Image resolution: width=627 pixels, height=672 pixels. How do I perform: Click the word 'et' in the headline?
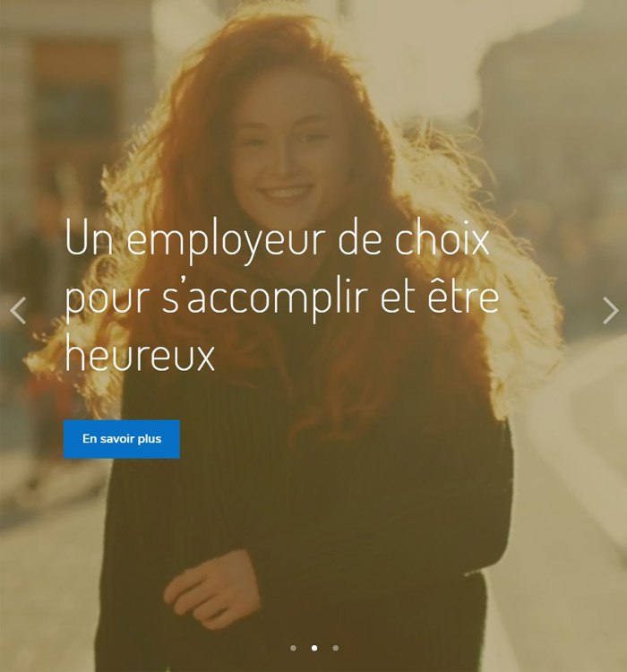(397, 297)
